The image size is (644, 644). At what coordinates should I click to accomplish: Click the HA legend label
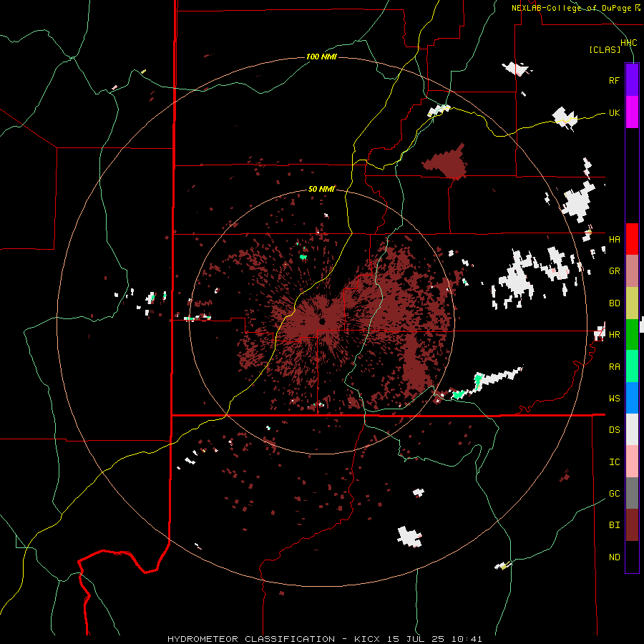click(614, 240)
